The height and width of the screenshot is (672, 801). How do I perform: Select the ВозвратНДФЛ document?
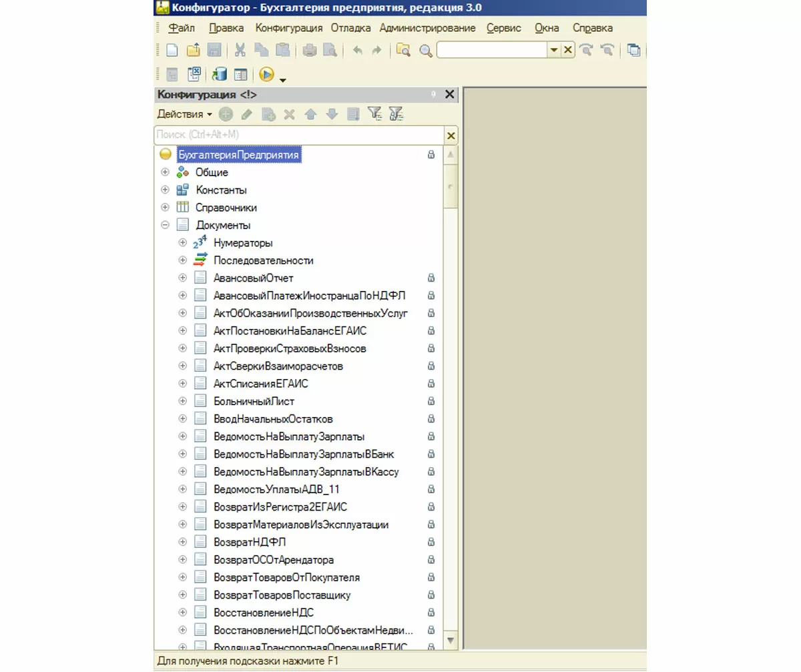pos(250,542)
